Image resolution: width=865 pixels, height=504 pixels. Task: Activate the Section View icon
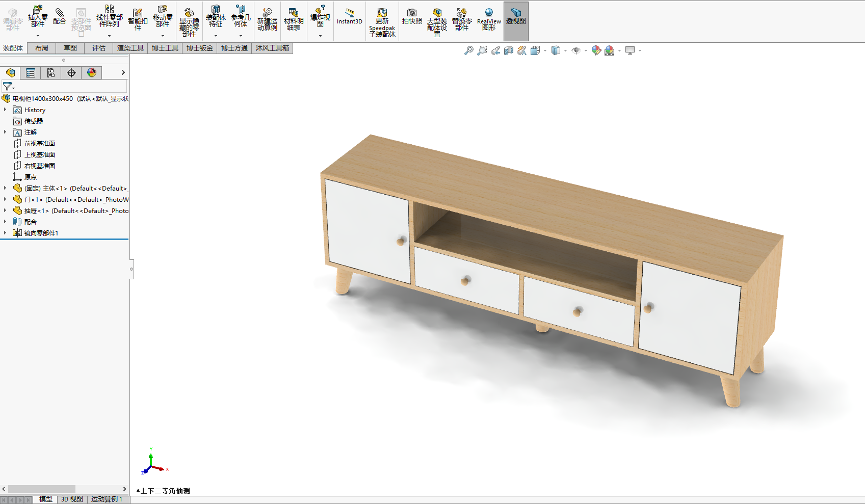click(x=509, y=50)
